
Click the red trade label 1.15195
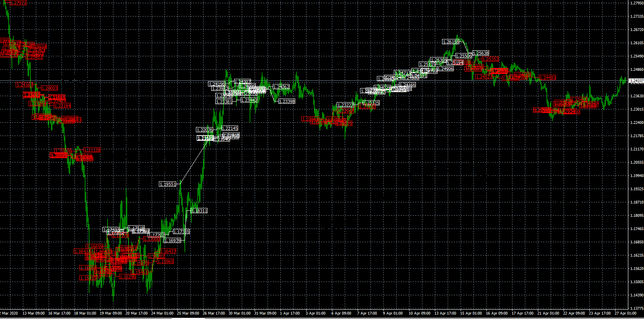click(x=88, y=278)
